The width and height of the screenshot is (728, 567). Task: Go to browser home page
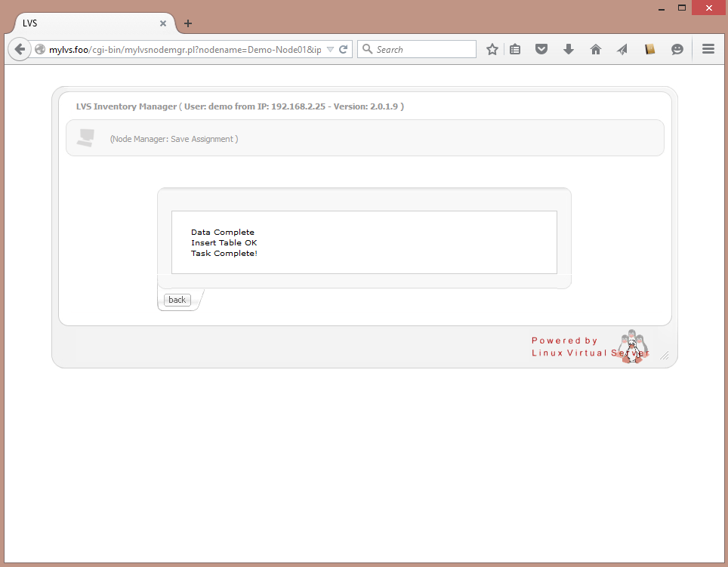point(596,49)
